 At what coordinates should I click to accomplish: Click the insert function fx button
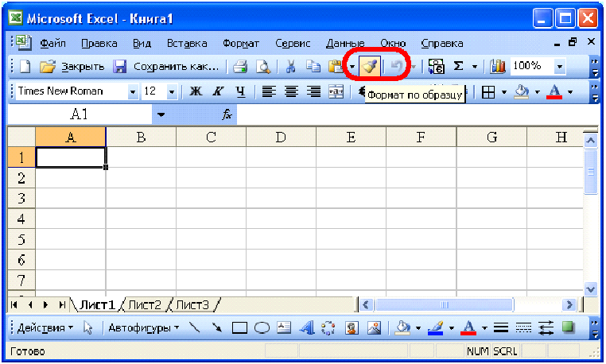[227, 114]
